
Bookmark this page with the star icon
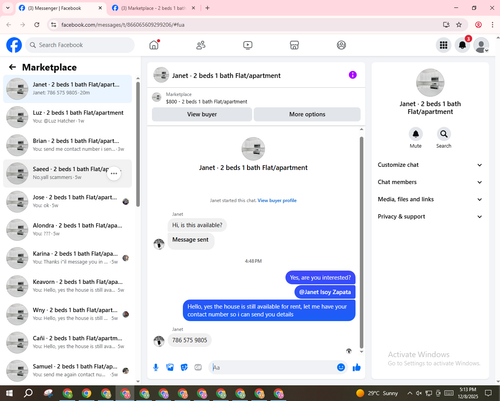click(459, 25)
